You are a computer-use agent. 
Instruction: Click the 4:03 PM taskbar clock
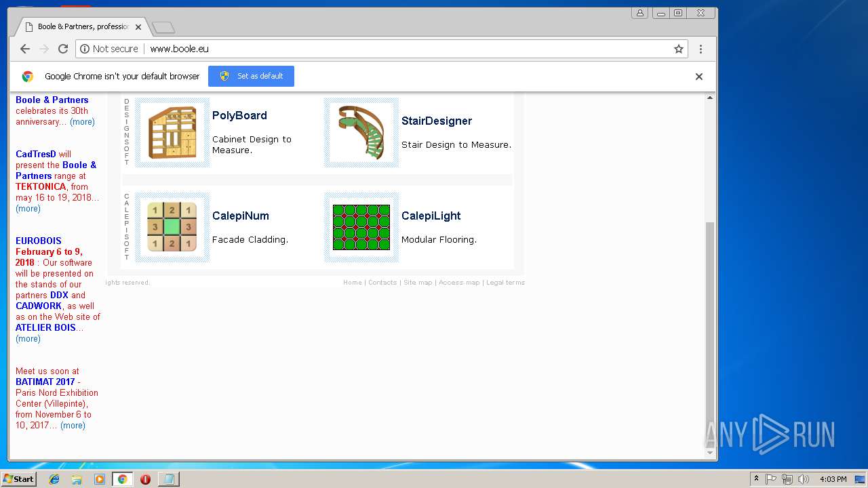[x=833, y=479]
